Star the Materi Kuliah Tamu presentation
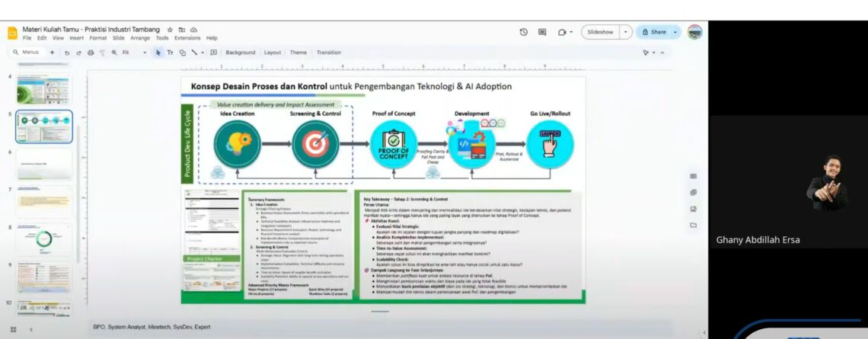The width and height of the screenshot is (868, 339). tap(170, 29)
